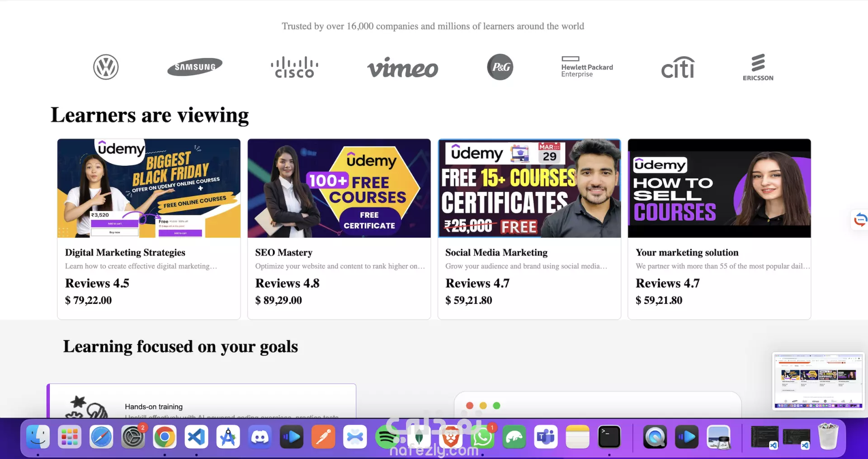This screenshot has height=459, width=868.
Task: Click the Free 15+ Courses Certificates thumbnail
Action: pos(529,188)
